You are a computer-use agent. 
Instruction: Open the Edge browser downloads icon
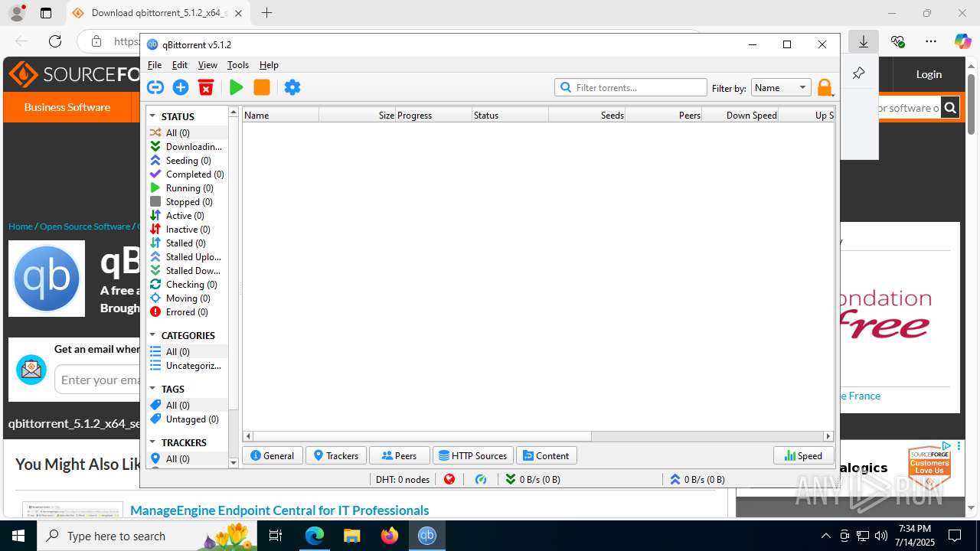pyautogui.click(x=864, y=42)
